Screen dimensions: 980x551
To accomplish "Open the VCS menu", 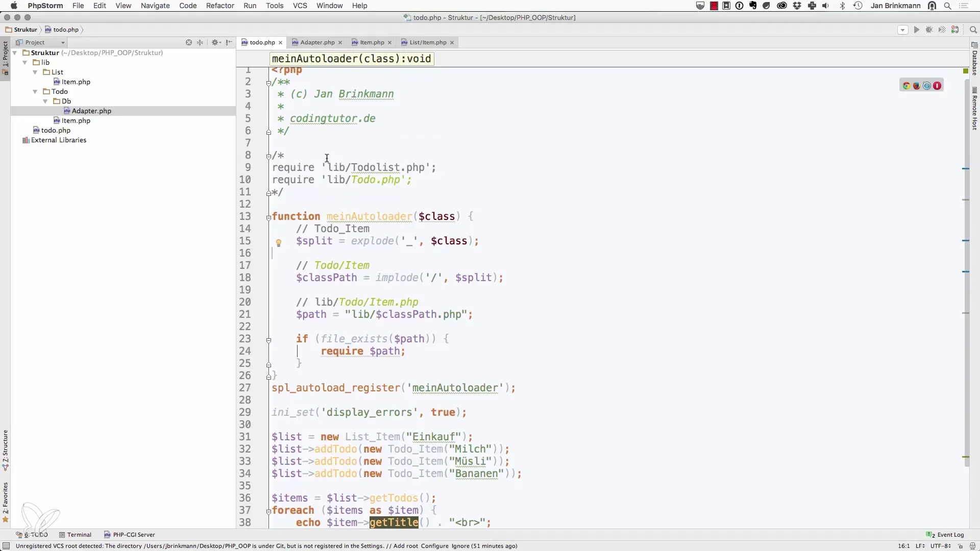I will point(300,6).
